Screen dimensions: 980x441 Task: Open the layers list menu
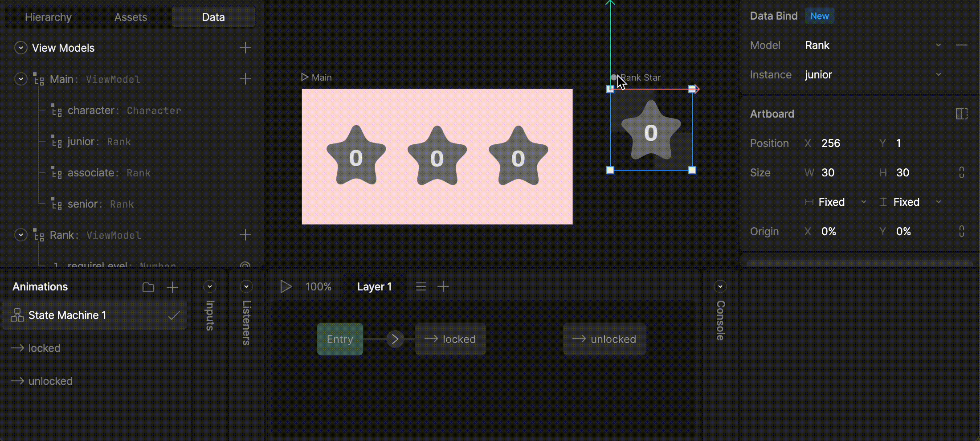421,286
